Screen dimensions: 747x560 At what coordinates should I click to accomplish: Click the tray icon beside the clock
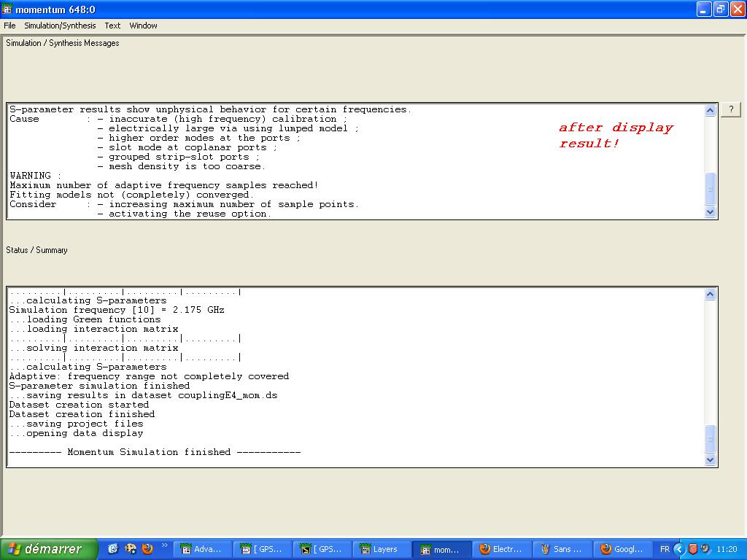(706, 549)
